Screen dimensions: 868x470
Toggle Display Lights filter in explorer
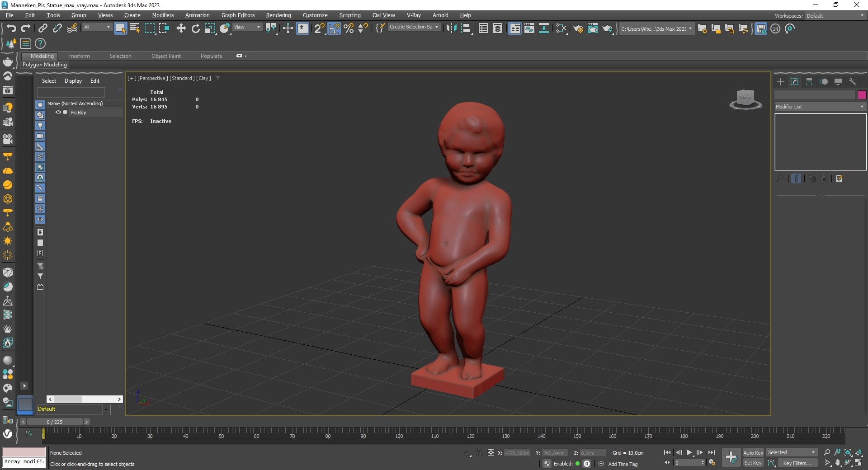pyautogui.click(x=40, y=126)
